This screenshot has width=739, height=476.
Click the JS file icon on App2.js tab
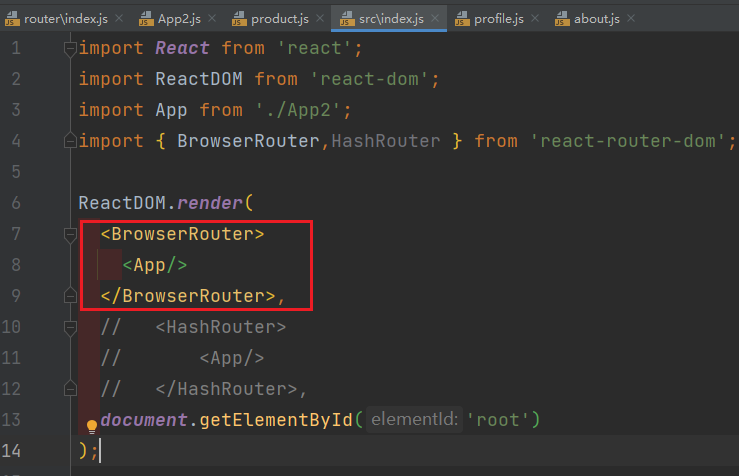pyautogui.click(x=146, y=19)
